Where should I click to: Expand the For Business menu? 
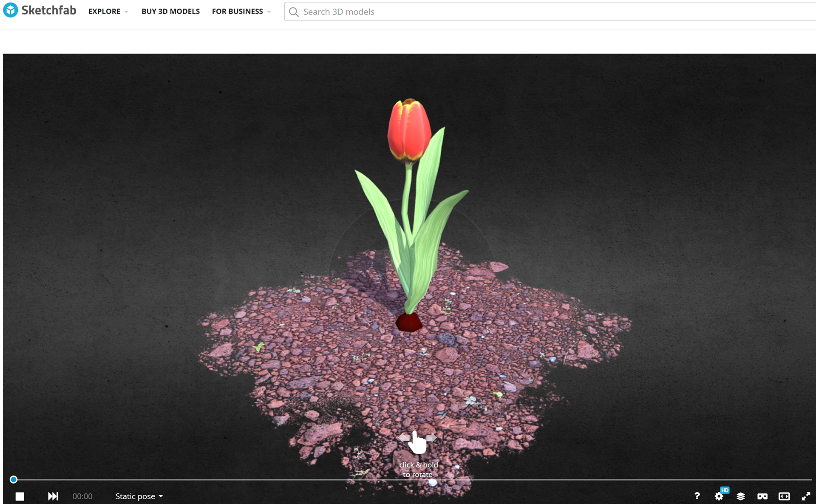[241, 11]
